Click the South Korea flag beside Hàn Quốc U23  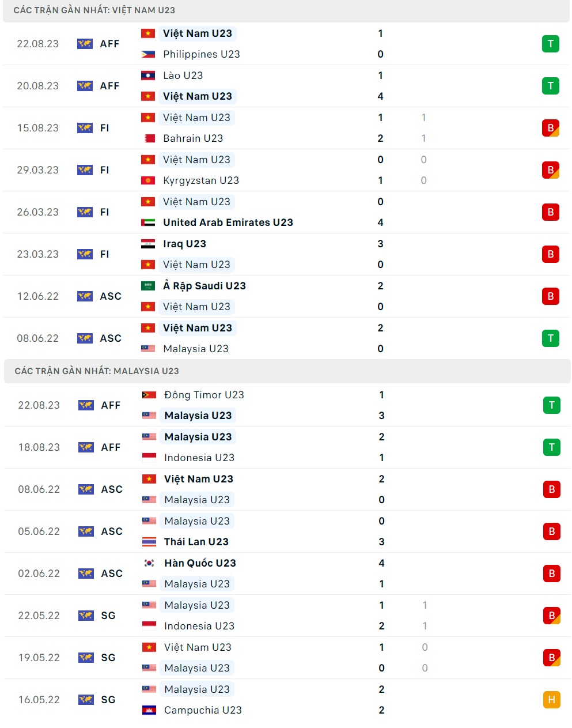click(148, 563)
